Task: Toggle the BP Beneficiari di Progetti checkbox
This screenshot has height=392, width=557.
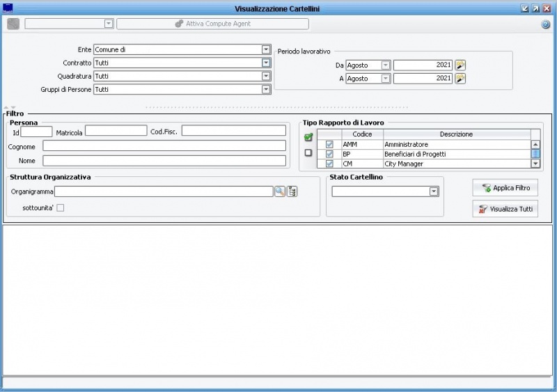Action: [x=329, y=154]
